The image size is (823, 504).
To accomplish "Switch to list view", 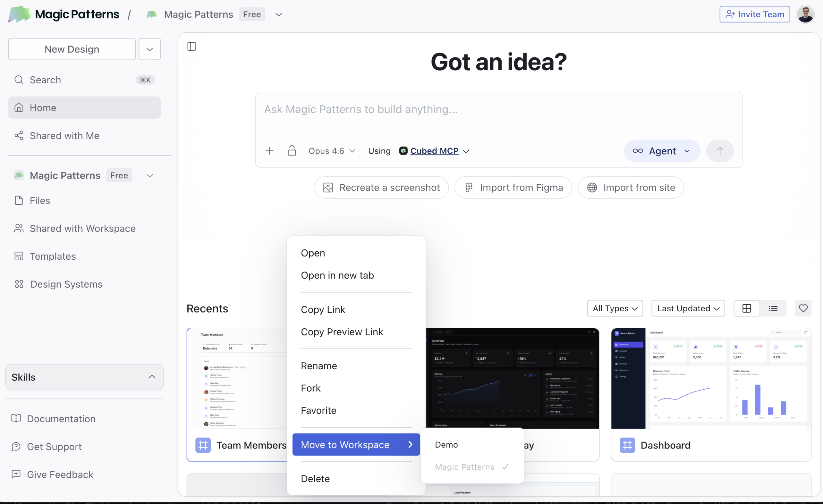I will click(x=773, y=308).
